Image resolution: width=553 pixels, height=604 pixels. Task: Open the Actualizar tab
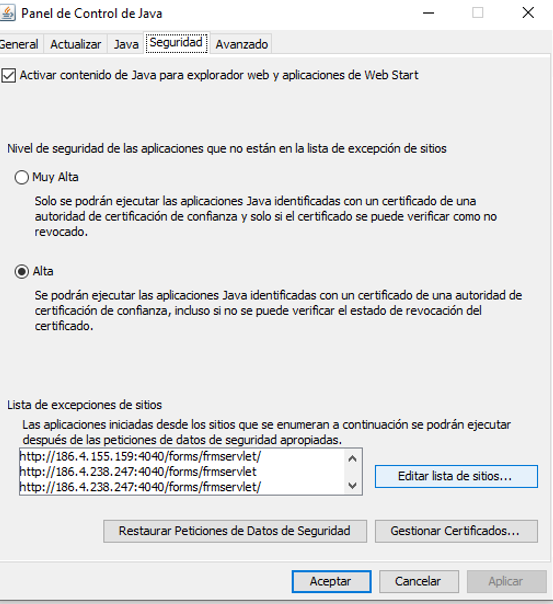(x=75, y=44)
